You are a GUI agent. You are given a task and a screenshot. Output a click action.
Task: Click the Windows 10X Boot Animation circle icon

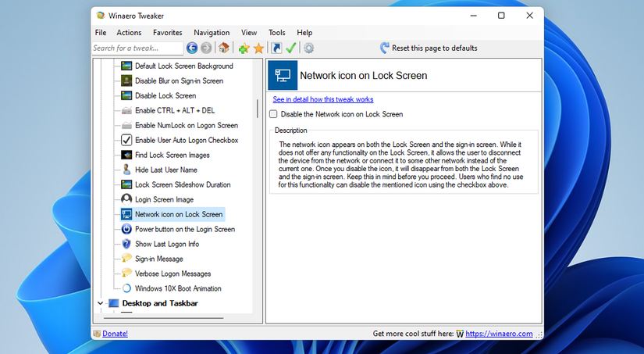126,288
